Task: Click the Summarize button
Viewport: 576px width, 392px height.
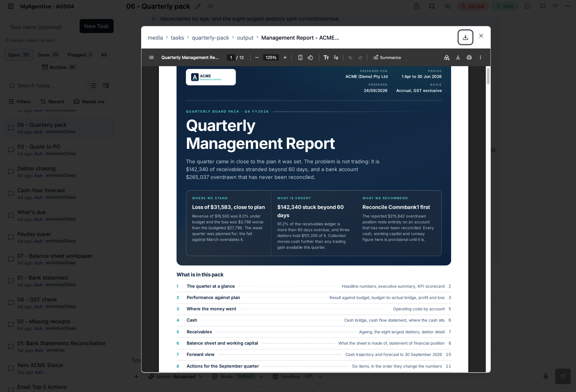Action: point(387,57)
